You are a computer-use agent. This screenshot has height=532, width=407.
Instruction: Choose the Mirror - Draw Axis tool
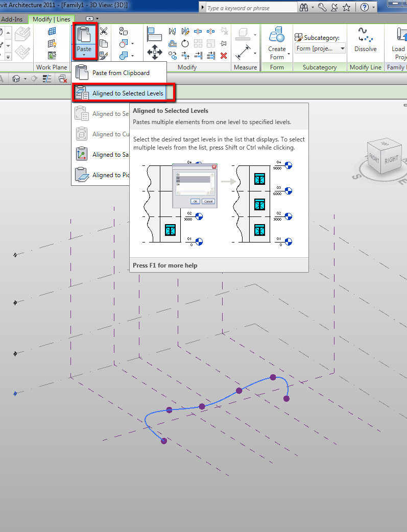185,32
